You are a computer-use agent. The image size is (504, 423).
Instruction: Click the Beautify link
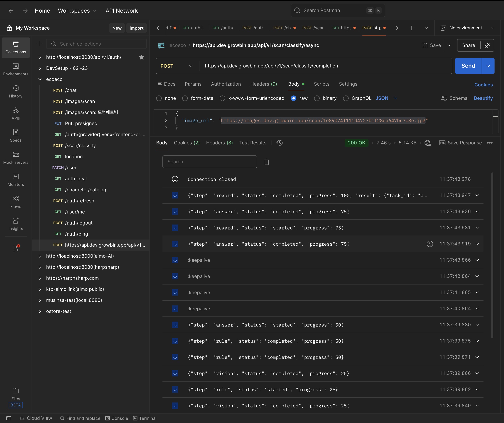(x=483, y=98)
